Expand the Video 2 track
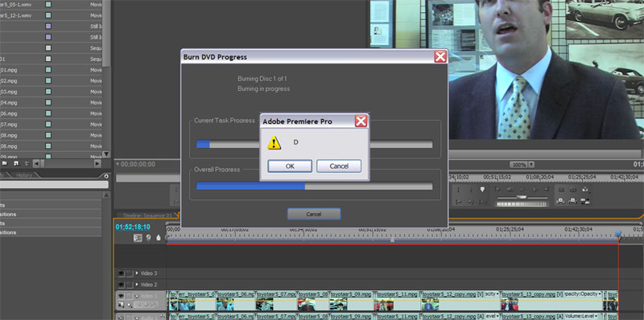Viewport: 644px width, 320px height. (x=137, y=285)
